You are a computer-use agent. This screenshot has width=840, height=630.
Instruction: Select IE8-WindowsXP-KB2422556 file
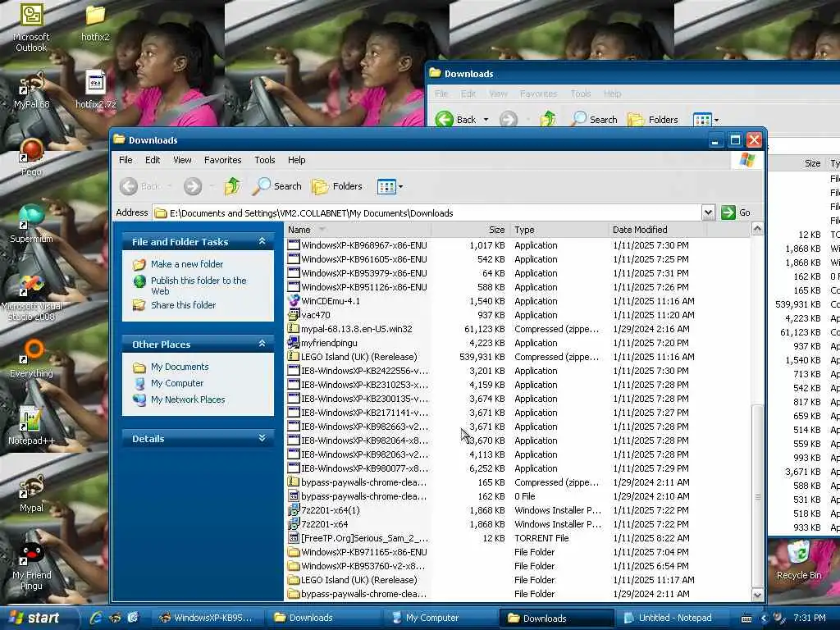click(x=364, y=371)
